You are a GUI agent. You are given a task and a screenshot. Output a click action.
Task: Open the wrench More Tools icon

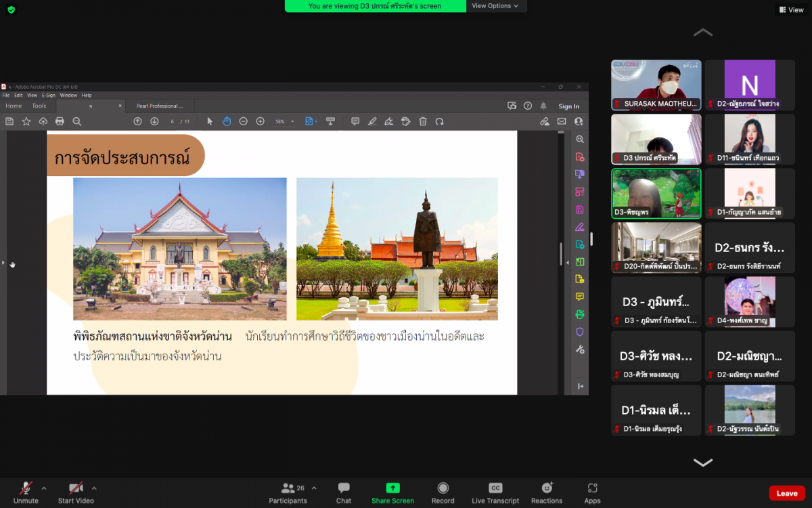[x=580, y=350]
